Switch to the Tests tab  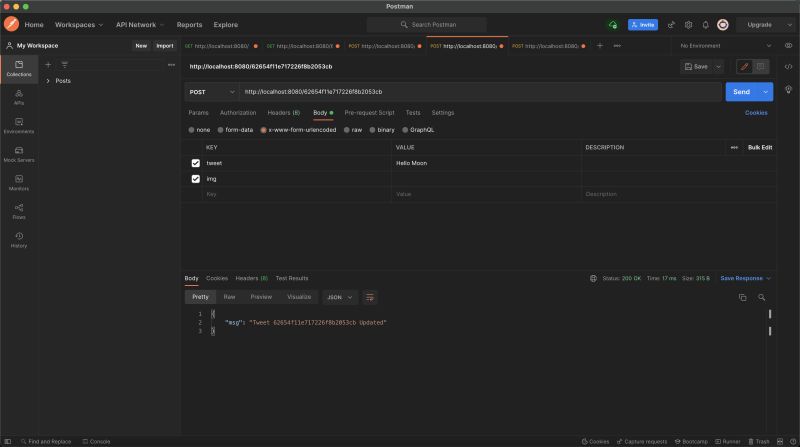[x=413, y=113]
